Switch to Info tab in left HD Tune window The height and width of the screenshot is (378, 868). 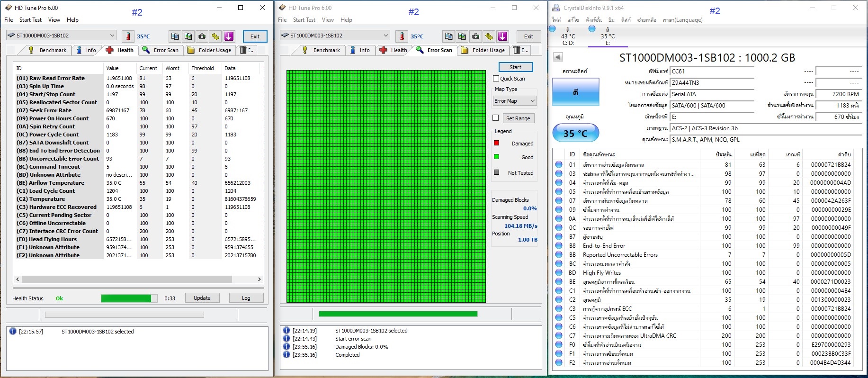tap(86, 50)
